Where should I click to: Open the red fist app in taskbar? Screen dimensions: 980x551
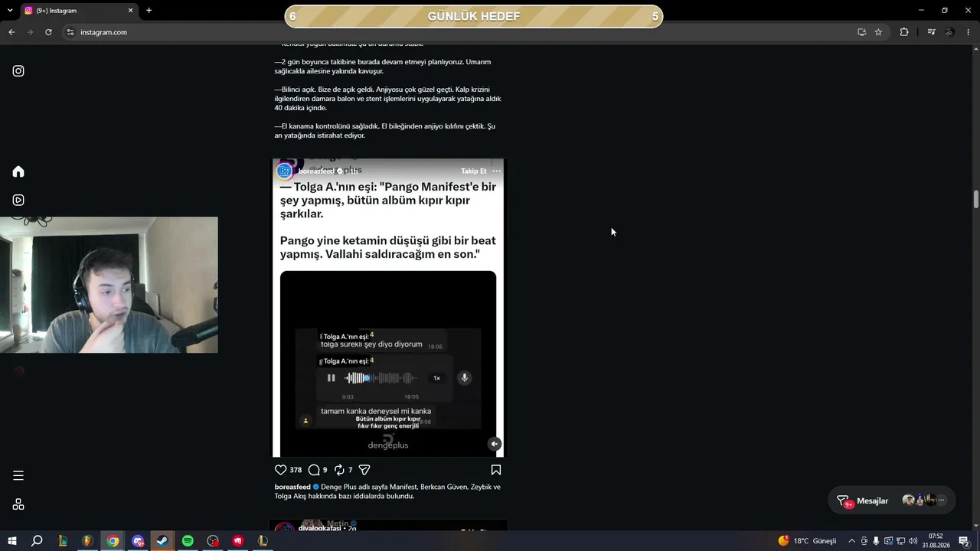click(238, 541)
